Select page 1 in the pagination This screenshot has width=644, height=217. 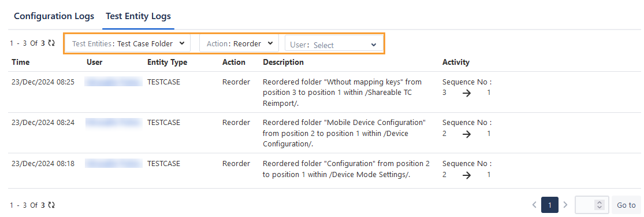[550, 205]
